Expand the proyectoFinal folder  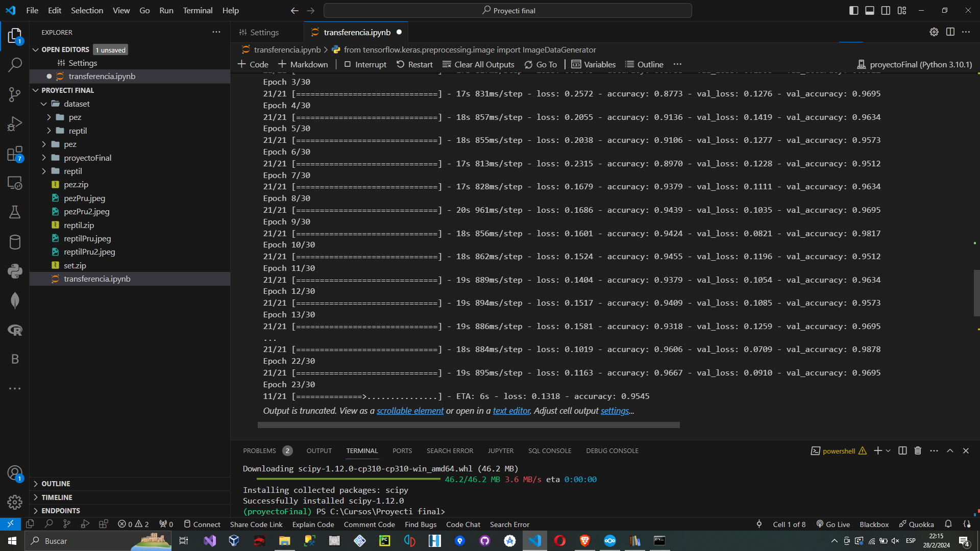[87, 158]
